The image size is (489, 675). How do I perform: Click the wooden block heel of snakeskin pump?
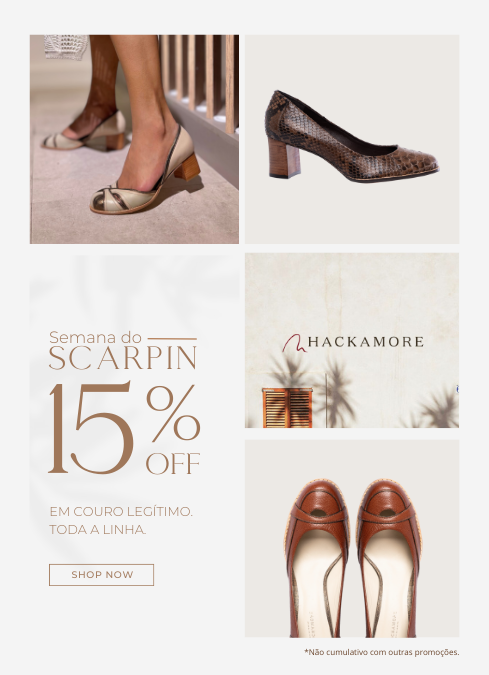coord(284,158)
